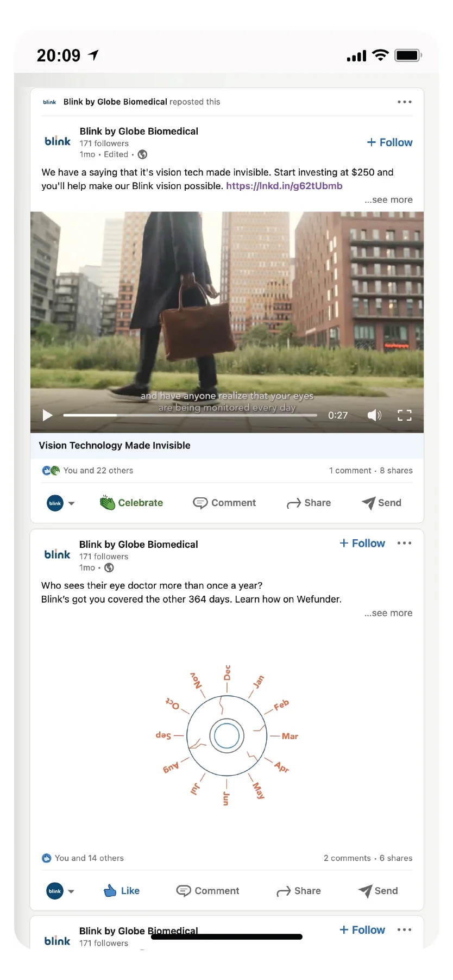Expand the first post text with 'see more'
The image size is (453, 980).
pos(388,199)
